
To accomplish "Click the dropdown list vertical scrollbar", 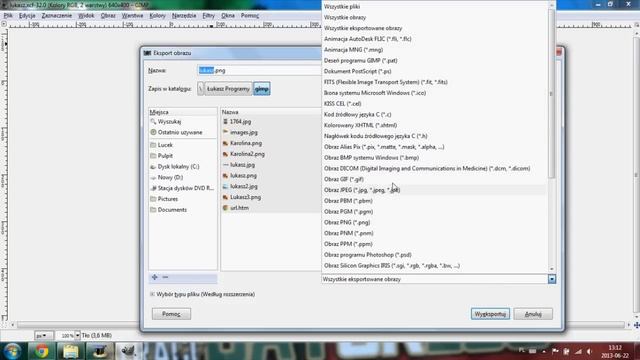I will point(551,93).
